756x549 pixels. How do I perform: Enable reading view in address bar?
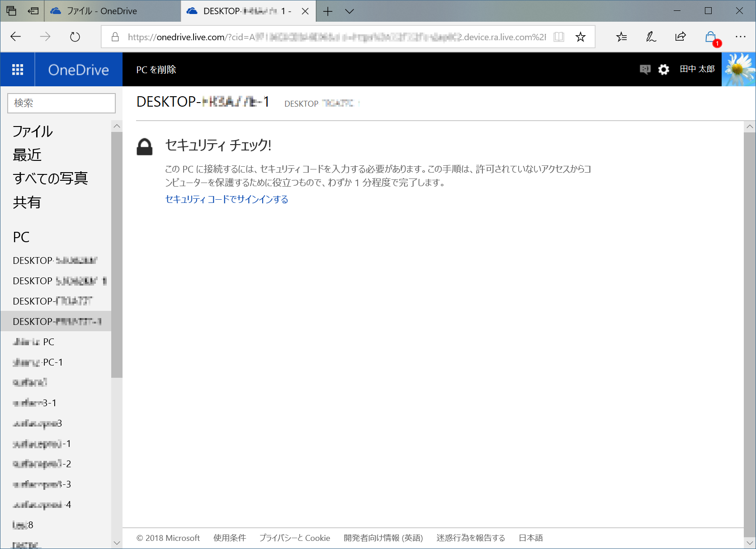pyautogui.click(x=558, y=37)
